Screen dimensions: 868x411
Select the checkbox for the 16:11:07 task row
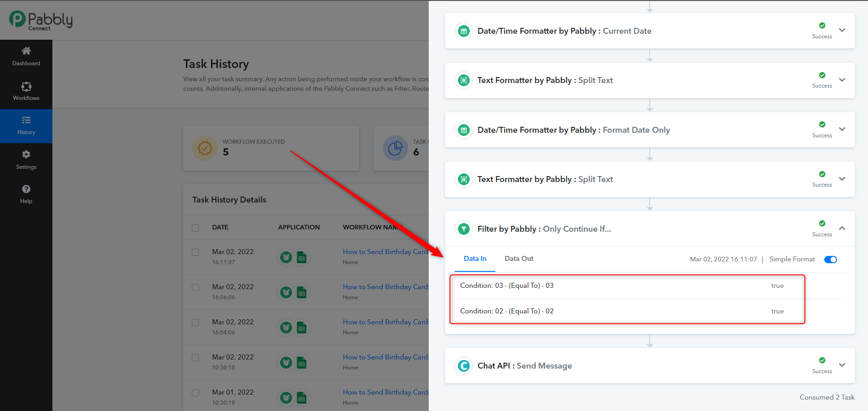click(x=195, y=252)
